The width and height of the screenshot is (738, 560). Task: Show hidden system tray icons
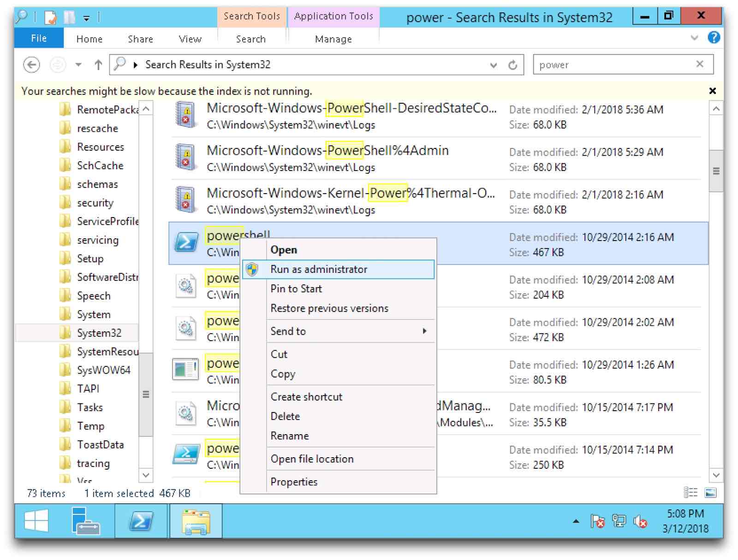(576, 521)
